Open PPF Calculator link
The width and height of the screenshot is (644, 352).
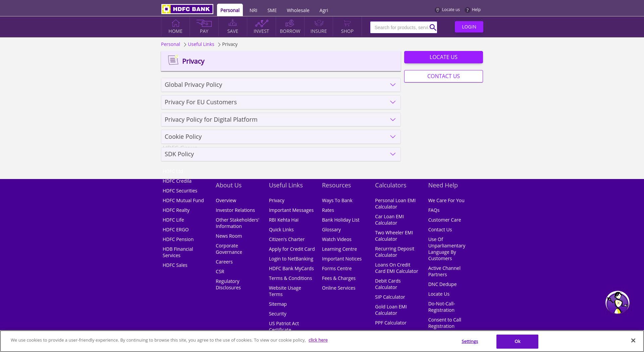tap(390, 323)
